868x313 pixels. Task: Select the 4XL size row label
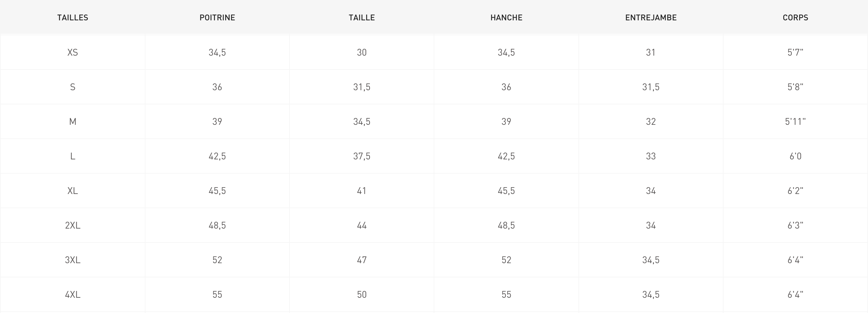click(73, 294)
